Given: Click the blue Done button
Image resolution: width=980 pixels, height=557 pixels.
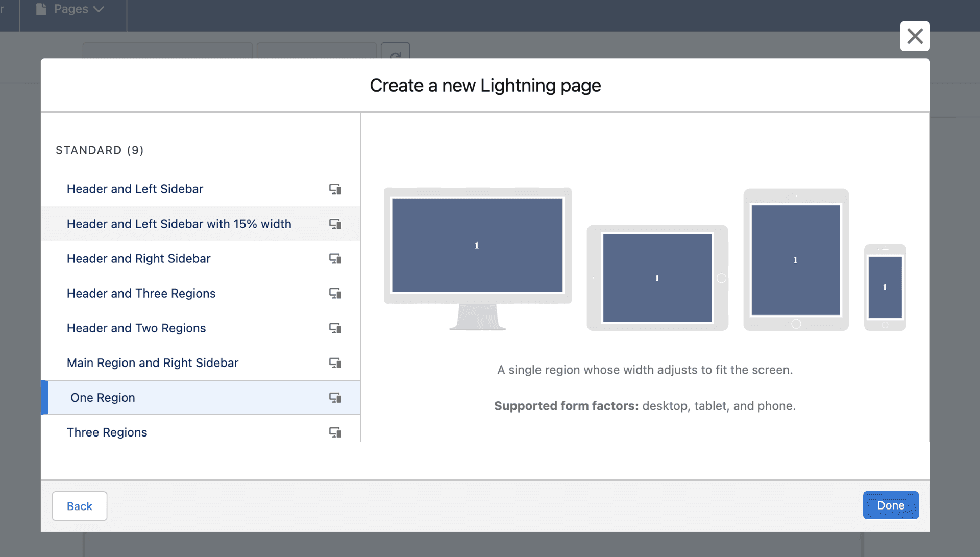Looking at the screenshot, I should pos(890,505).
